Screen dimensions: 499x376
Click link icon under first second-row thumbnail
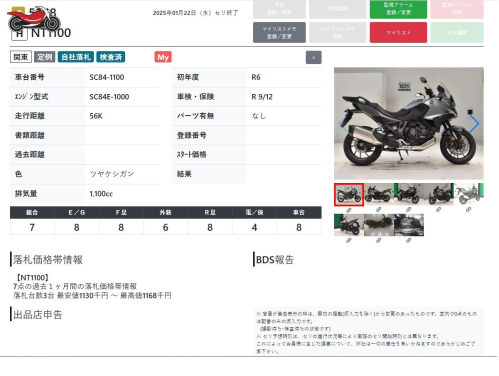tap(349, 240)
